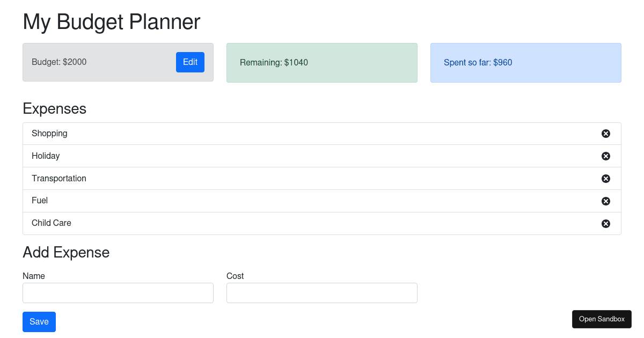Select the Spent so far card
Viewport: 644px width, 338px height.
click(525, 62)
